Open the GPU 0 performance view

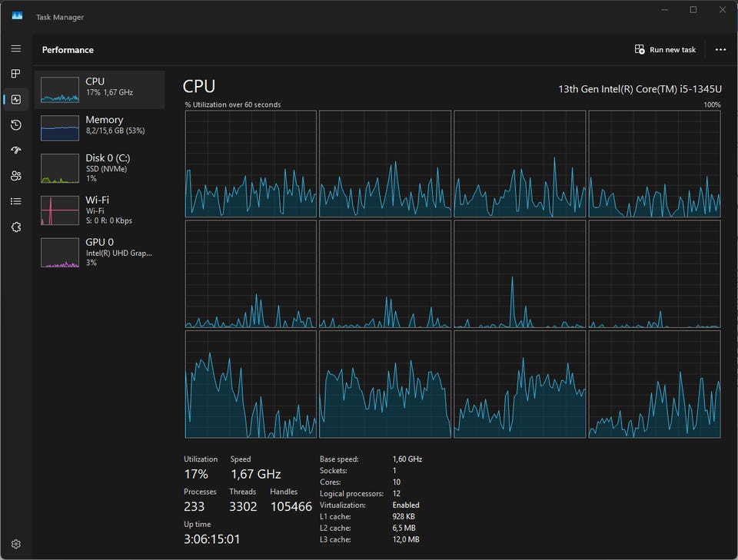pyautogui.click(x=99, y=251)
